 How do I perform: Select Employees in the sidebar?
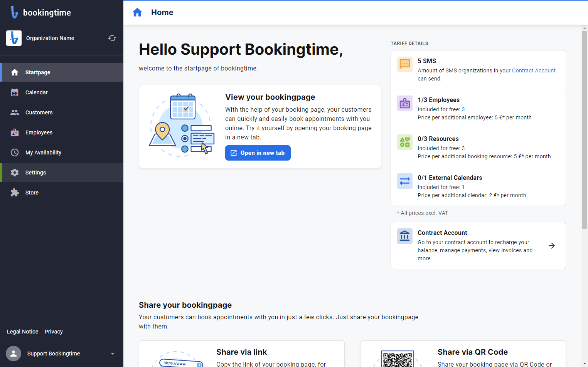(62, 132)
